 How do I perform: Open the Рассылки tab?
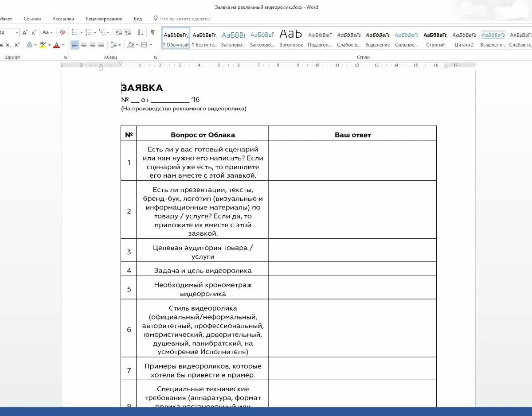click(x=63, y=19)
